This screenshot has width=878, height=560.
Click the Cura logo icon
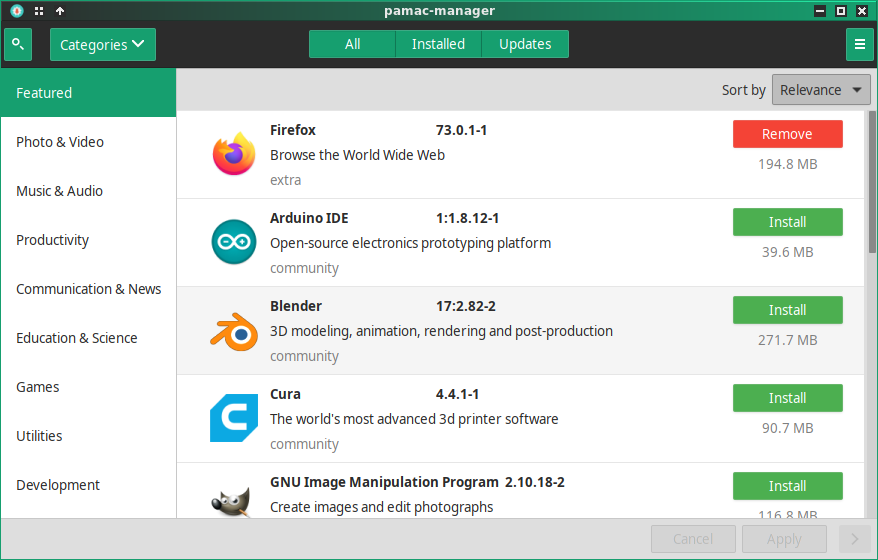234,418
